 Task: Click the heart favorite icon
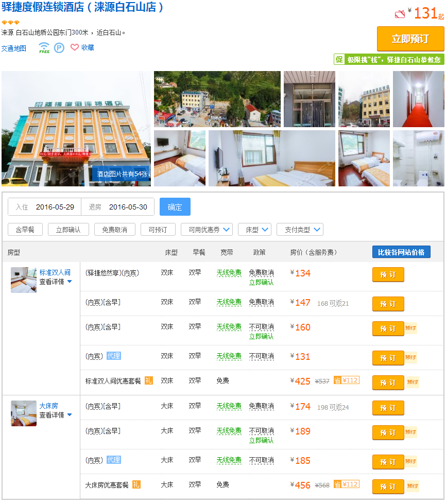coord(75,47)
